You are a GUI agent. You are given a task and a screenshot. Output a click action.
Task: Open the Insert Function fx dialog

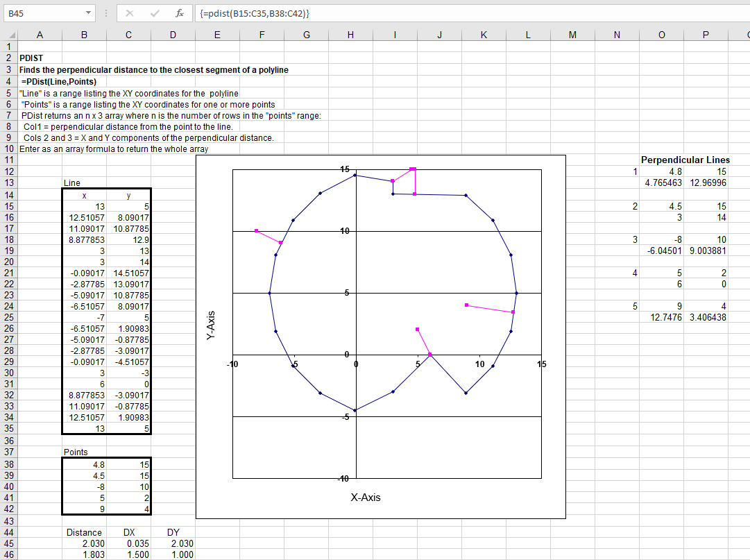[x=179, y=13]
